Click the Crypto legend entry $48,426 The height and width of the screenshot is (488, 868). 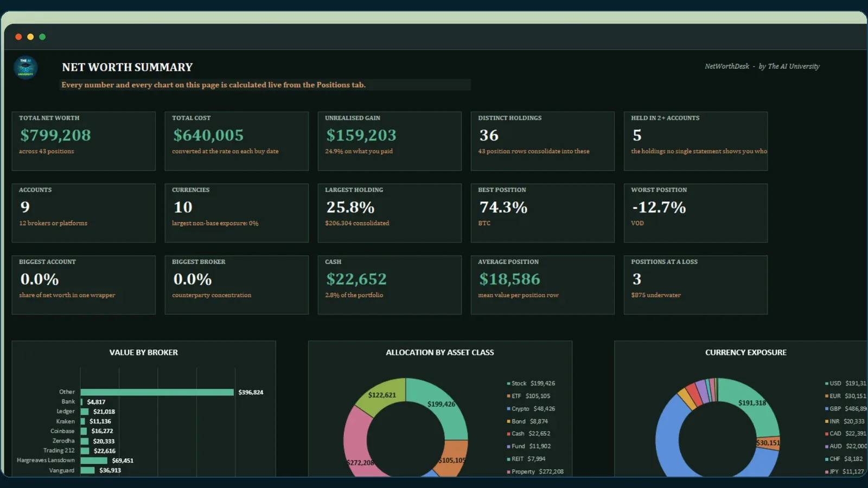tap(531, 409)
